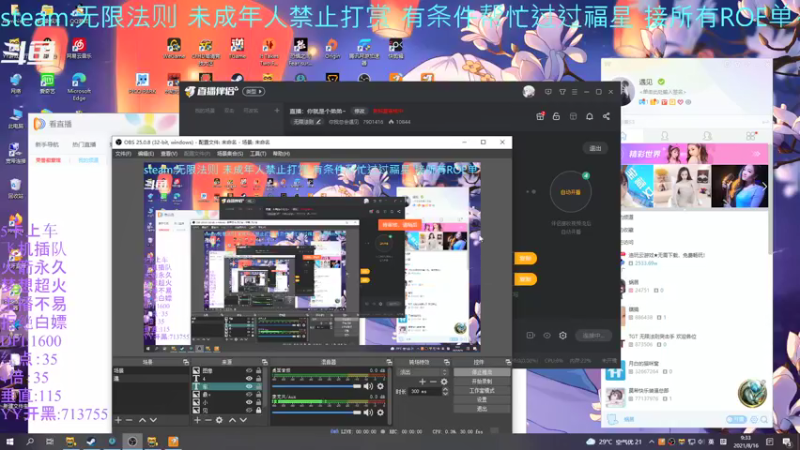Click the share icon in 直播伴侣
Screen dimensions: 800x450
click(606, 116)
